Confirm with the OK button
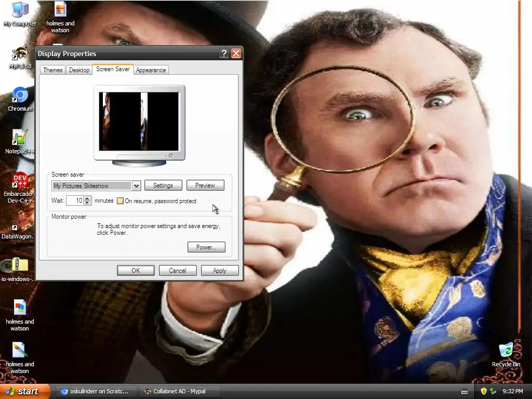 (x=136, y=270)
